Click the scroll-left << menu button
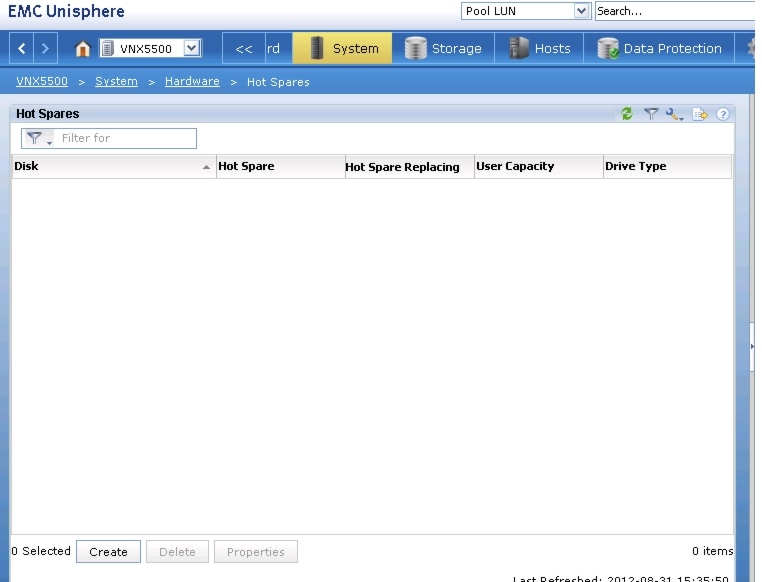This screenshot has width=762, height=582. [x=243, y=48]
